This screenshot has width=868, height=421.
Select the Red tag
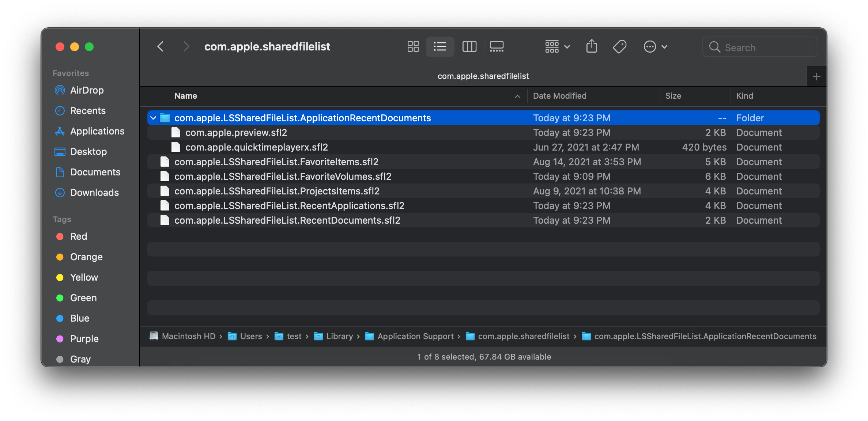pos(78,236)
